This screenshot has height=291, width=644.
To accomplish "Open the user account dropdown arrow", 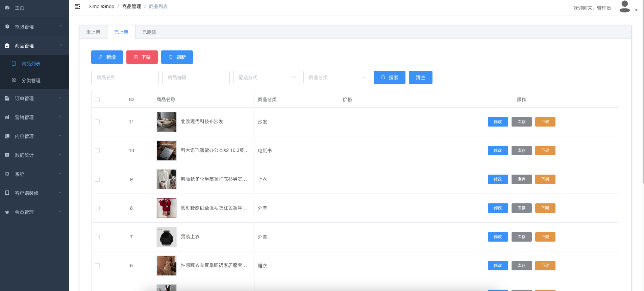I will coord(636,10).
